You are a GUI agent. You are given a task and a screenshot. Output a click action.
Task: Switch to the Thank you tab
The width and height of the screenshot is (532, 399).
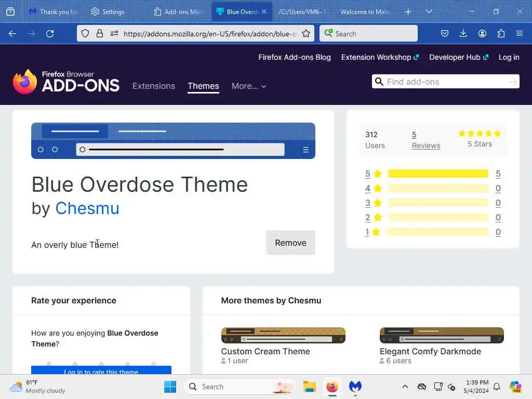pyautogui.click(x=53, y=12)
